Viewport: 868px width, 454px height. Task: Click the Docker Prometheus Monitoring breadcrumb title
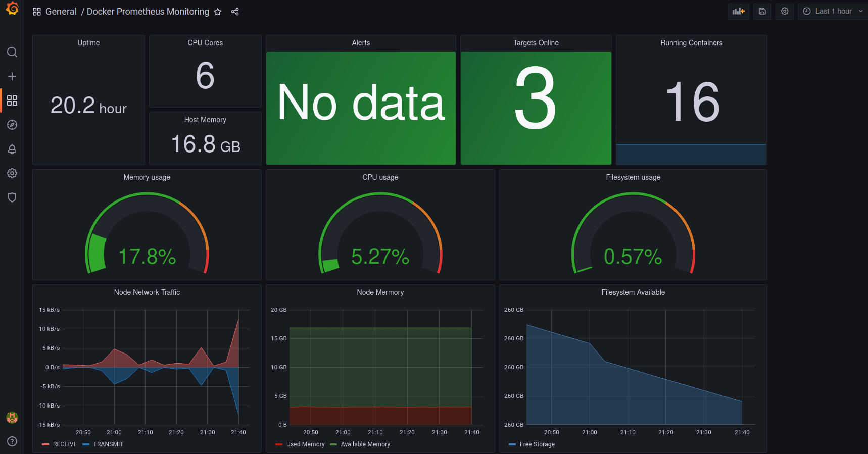tap(148, 12)
